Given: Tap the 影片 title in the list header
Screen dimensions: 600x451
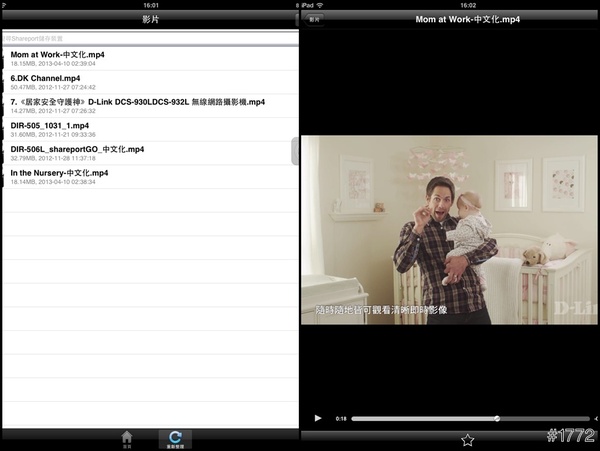Looking at the screenshot, I should point(150,19).
